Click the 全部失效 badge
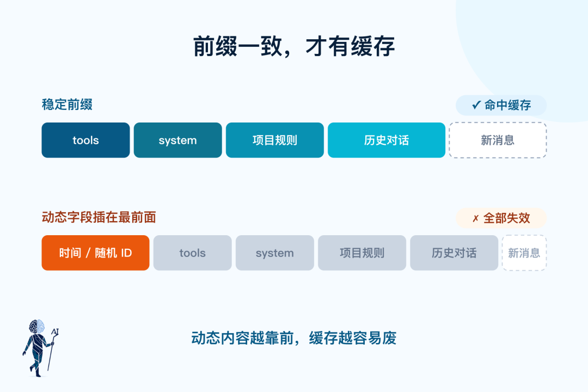 tap(501, 218)
